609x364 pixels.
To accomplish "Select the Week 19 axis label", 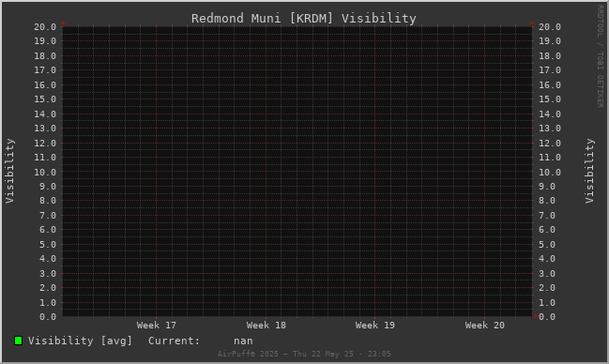I will coord(374,326).
